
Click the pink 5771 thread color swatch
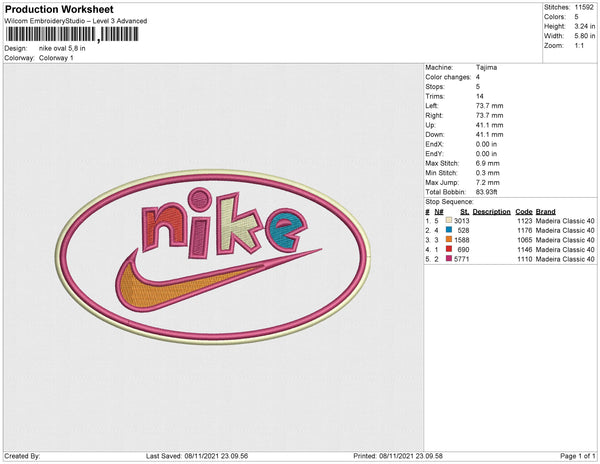tap(449, 259)
